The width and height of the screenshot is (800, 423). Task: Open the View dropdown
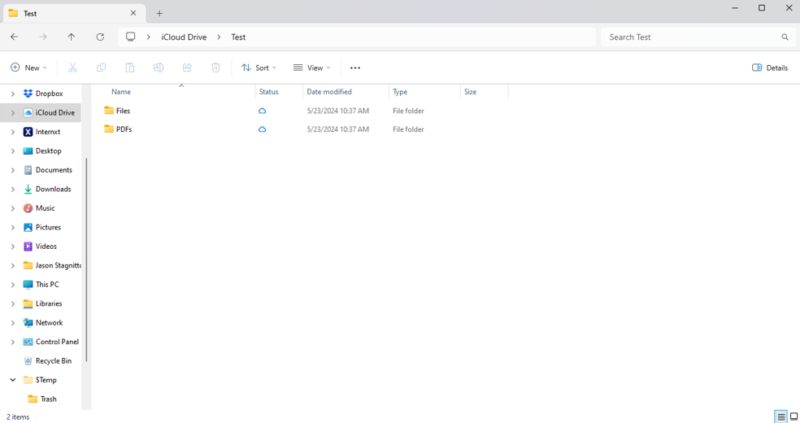[x=312, y=67]
